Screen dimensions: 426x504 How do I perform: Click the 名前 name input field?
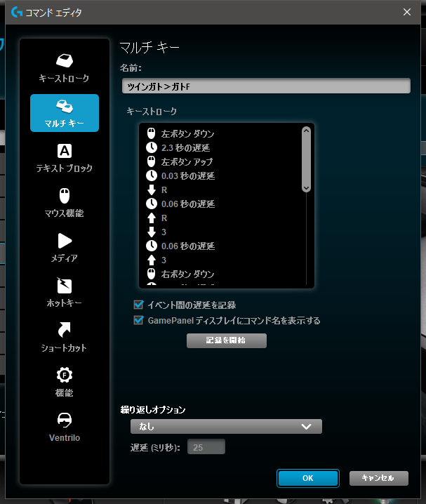coord(265,86)
